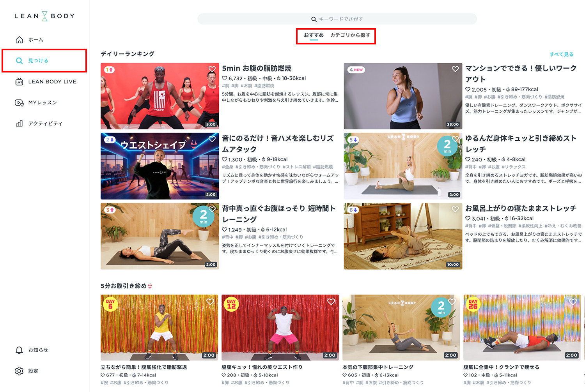
Task: Click the デイリーランキング heading
Action: tap(128, 54)
